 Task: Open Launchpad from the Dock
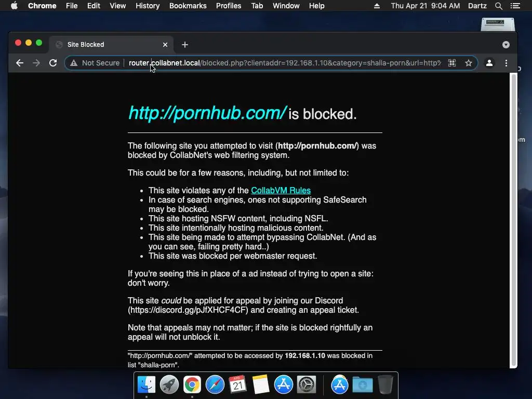[x=169, y=385]
